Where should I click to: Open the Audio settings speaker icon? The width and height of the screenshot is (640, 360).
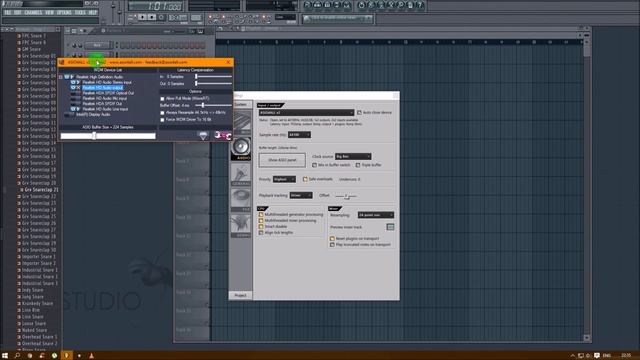(241, 149)
